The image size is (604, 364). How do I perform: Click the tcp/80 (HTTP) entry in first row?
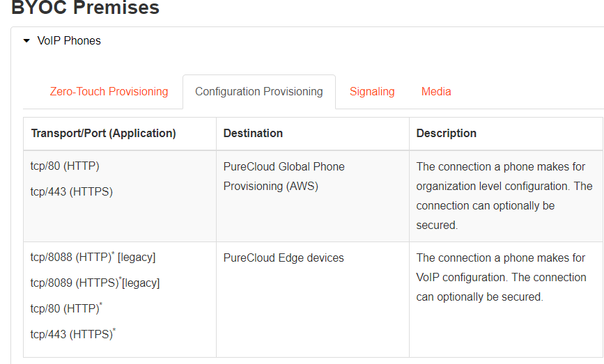[x=65, y=166]
